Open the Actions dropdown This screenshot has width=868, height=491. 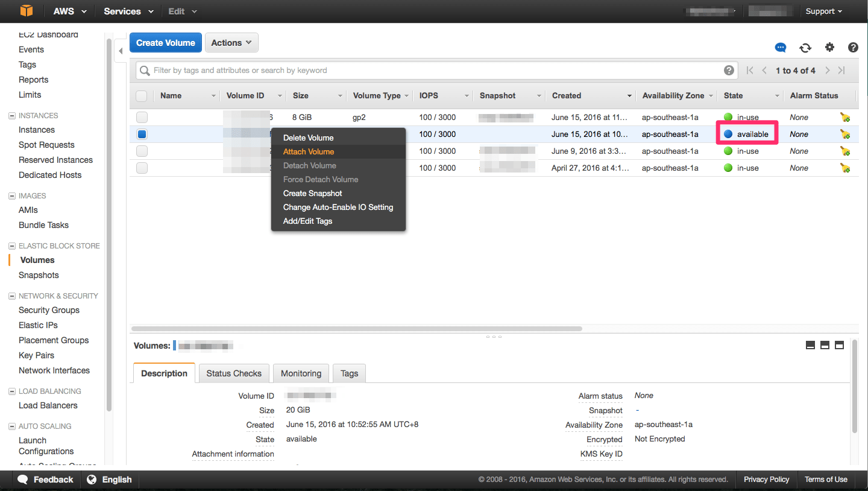[231, 42]
